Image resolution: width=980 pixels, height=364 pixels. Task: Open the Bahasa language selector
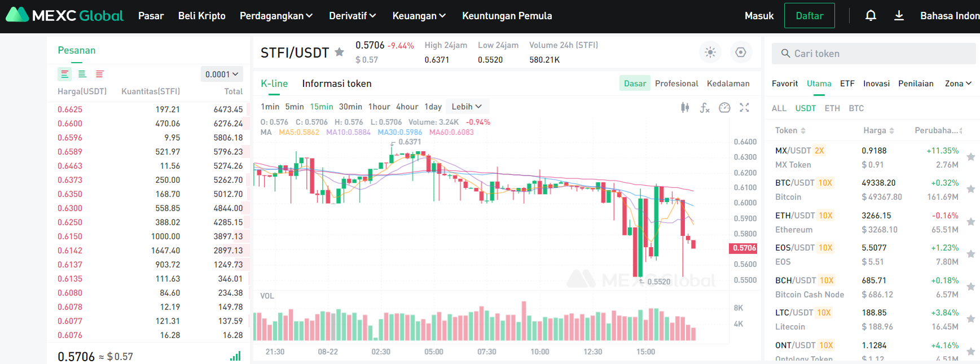pyautogui.click(x=950, y=16)
